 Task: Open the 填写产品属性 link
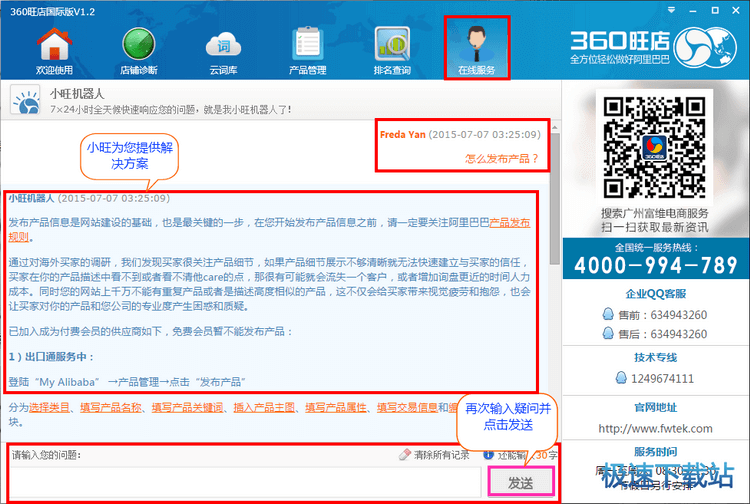[x=335, y=407]
